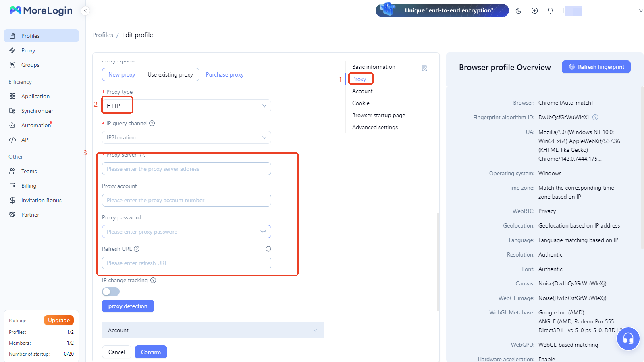Click the Refresh fingerprint button
The image size is (644, 362).
(x=596, y=67)
